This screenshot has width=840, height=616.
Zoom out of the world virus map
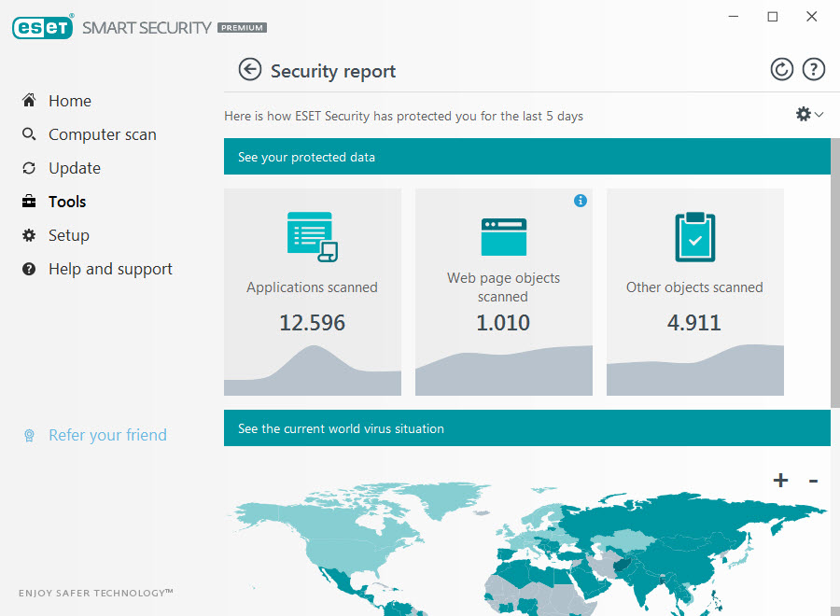pyautogui.click(x=813, y=481)
